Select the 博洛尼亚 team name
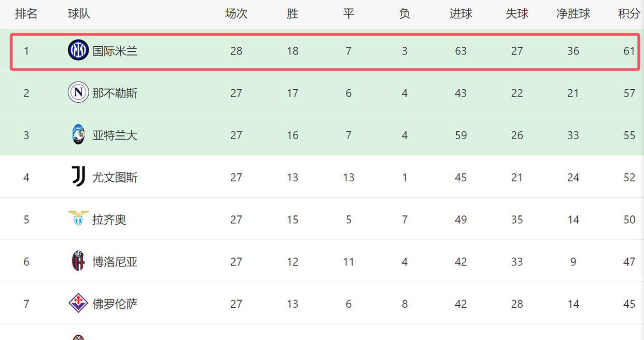 [x=115, y=262]
